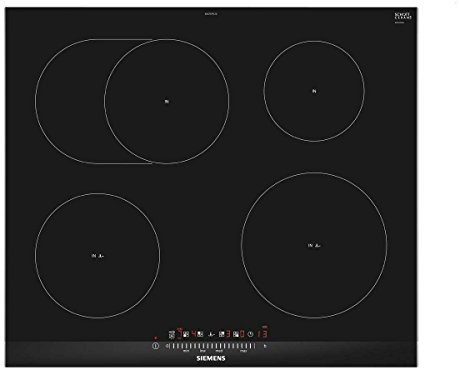Viewport: 459px width, 368px height.
Task: Tap the red timer display showing 13
Action: pos(262,334)
